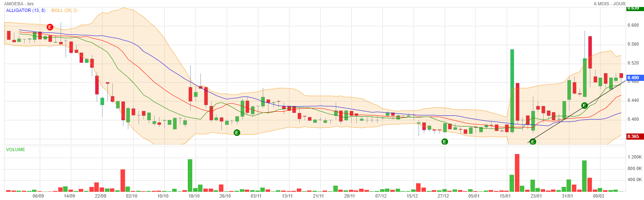
Task: Click the AMOEBA - brs chart title
Action: (19, 4)
